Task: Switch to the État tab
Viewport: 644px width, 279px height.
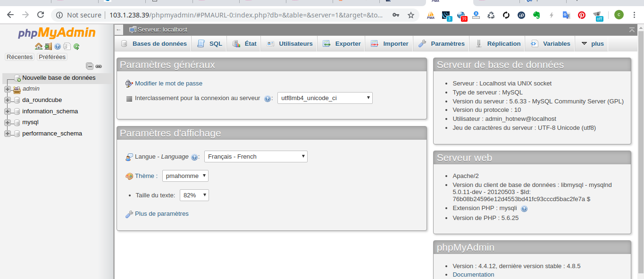Action: [x=244, y=43]
